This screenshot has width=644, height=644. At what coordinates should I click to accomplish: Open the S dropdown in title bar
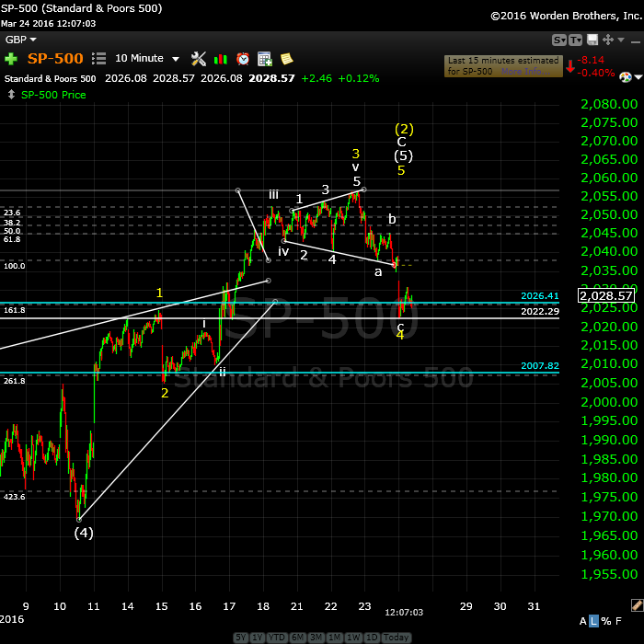click(x=559, y=40)
